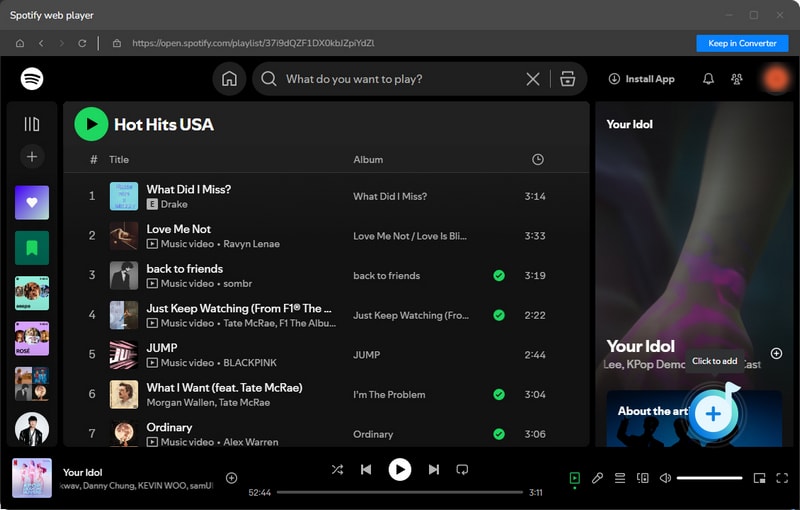This screenshot has width=800, height=510.
Task: Expand Your Library sidebar
Action: 32,124
